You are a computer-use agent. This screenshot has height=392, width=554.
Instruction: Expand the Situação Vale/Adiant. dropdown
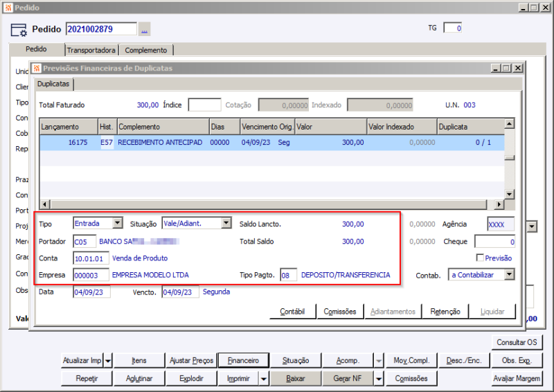pyautogui.click(x=226, y=223)
